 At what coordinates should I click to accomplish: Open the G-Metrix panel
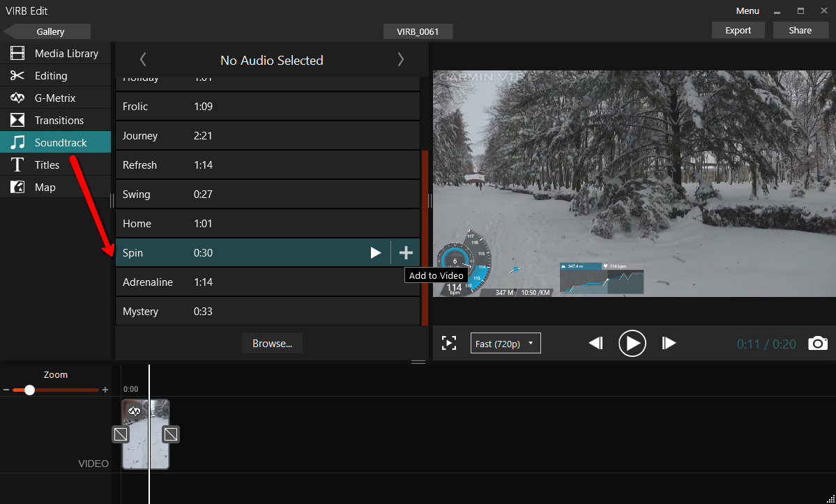pyautogui.click(x=55, y=98)
